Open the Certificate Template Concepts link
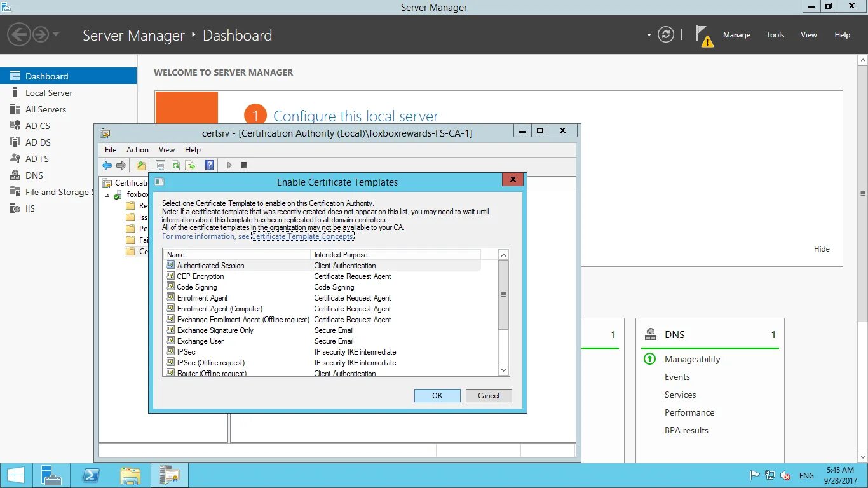The image size is (868, 488). pos(302,236)
